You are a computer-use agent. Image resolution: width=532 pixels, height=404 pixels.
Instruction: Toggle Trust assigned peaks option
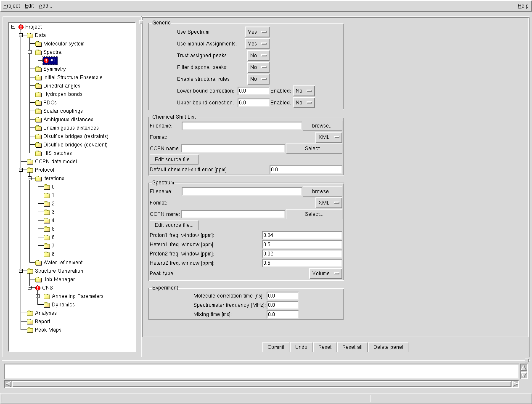tap(258, 56)
